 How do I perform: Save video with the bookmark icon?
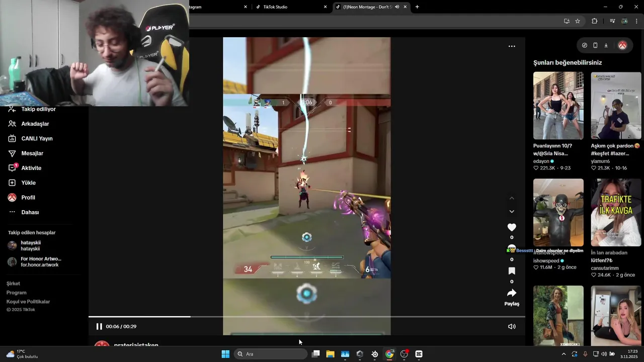point(512,271)
